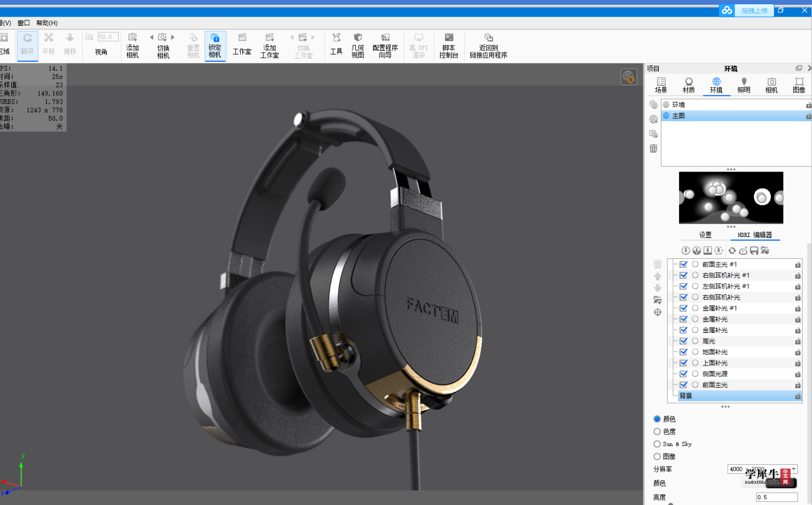Open the 脚本控制台 scripting console

pyautogui.click(x=449, y=45)
